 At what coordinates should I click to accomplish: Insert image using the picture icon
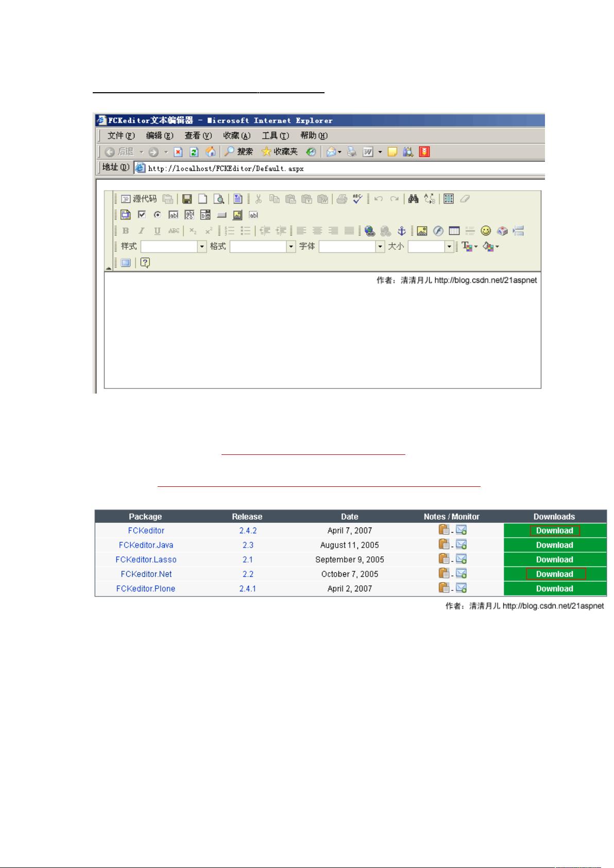(422, 231)
